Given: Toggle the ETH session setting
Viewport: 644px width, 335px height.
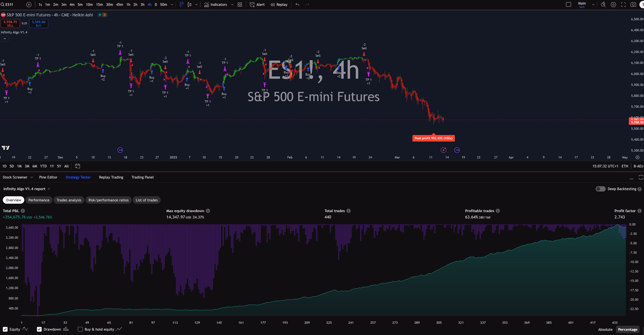Looking at the screenshot, I should coord(625,166).
